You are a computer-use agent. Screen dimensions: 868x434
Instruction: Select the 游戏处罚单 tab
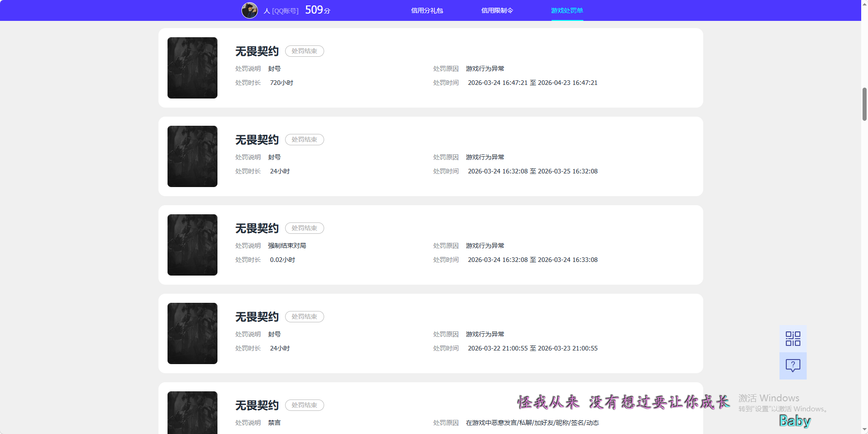[567, 10]
